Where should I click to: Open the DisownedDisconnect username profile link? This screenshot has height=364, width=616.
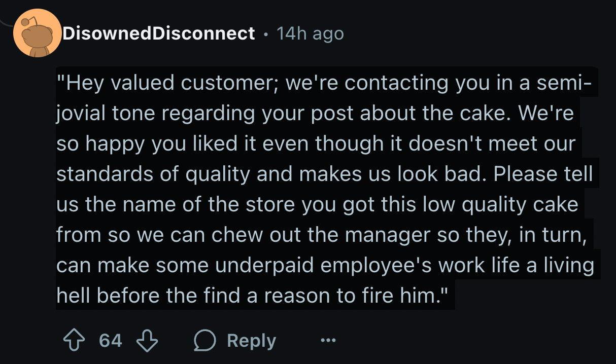pyautogui.click(x=158, y=34)
